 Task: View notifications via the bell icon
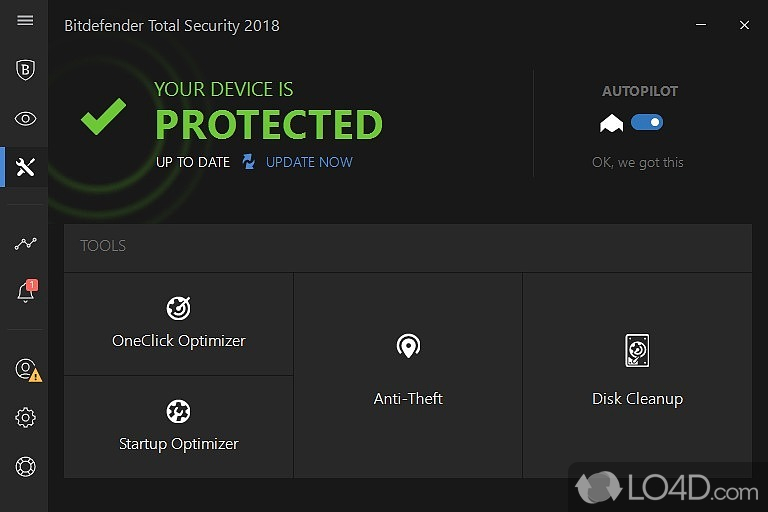point(26,292)
